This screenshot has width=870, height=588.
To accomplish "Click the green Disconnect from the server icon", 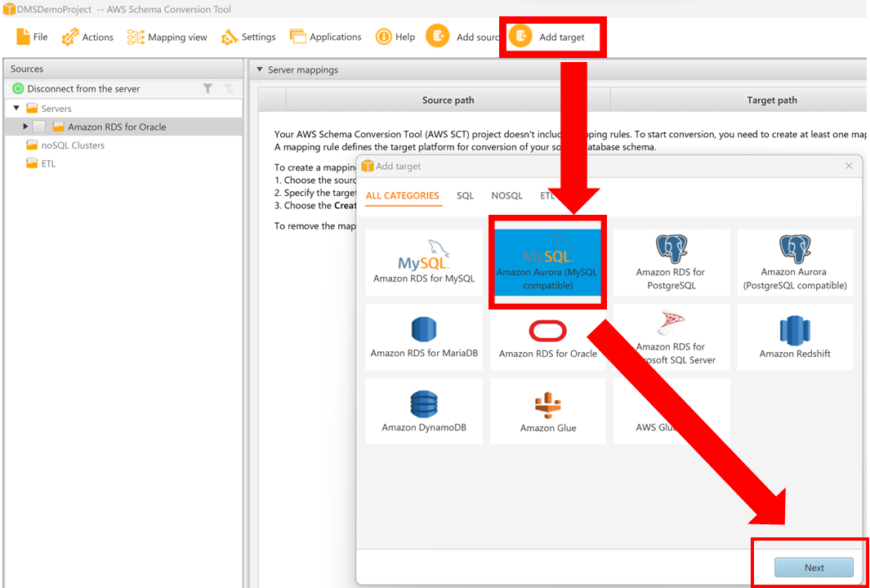I will [x=18, y=89].
